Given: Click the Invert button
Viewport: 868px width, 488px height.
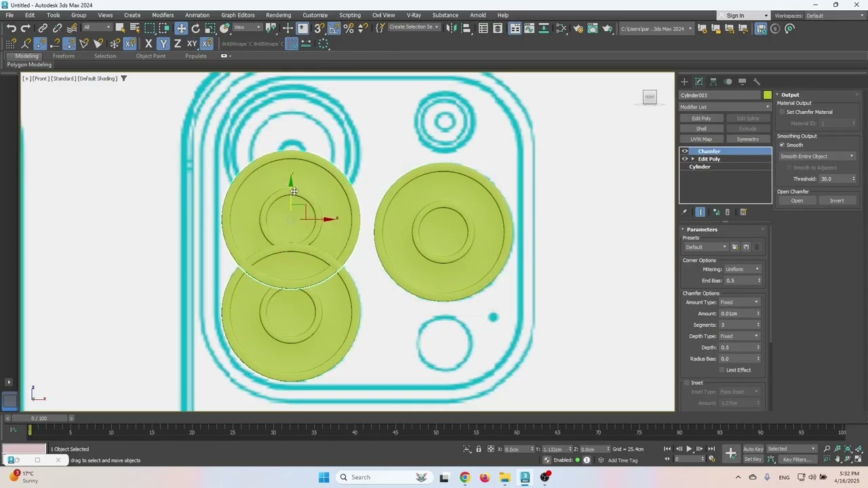Looking at the screenshot, I should [837, 201].
